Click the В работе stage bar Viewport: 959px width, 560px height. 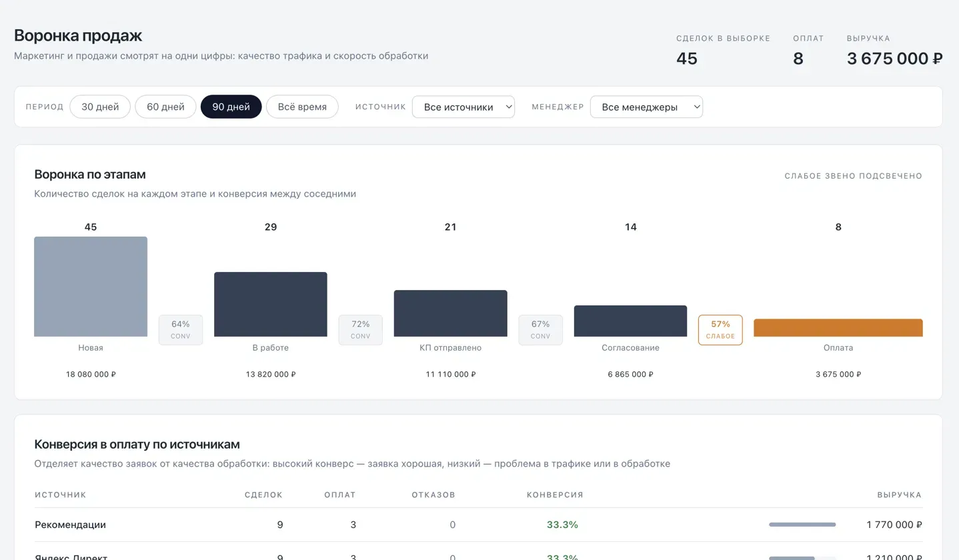point(271,304)
